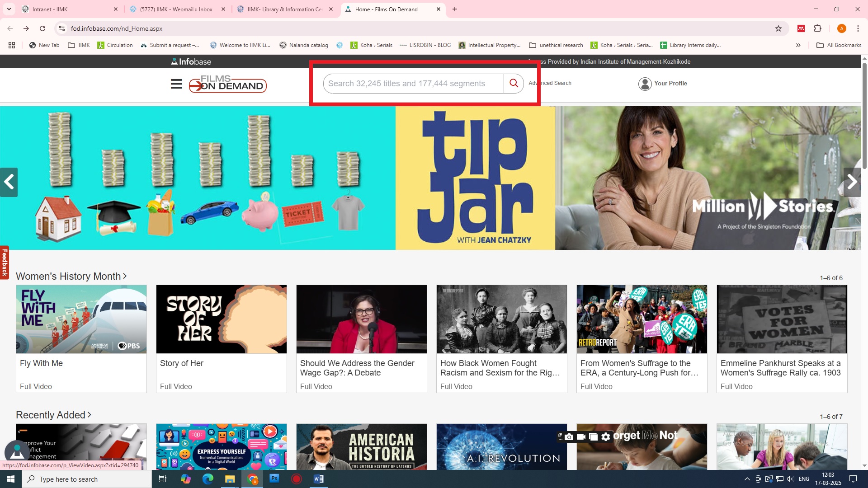Viewport: 868px width, 488px height.
Task: Go to next carousel banner slide
Action: 852,182
